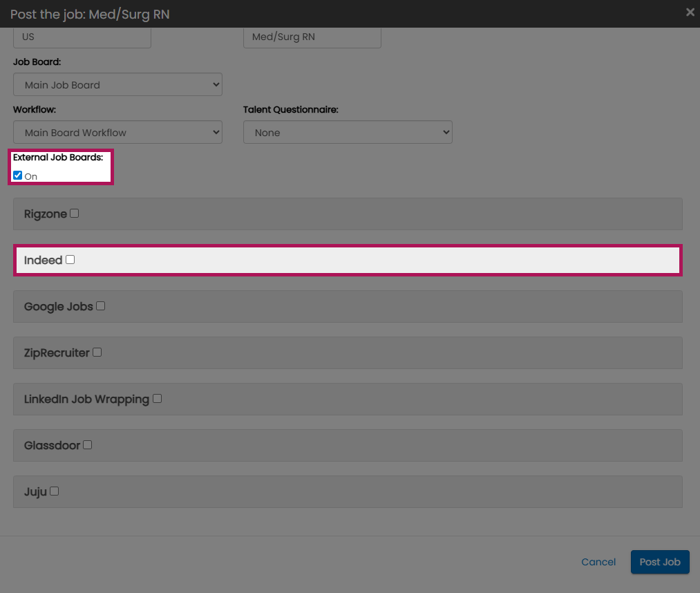Close the Post the job dialog

tap(690, 12)
